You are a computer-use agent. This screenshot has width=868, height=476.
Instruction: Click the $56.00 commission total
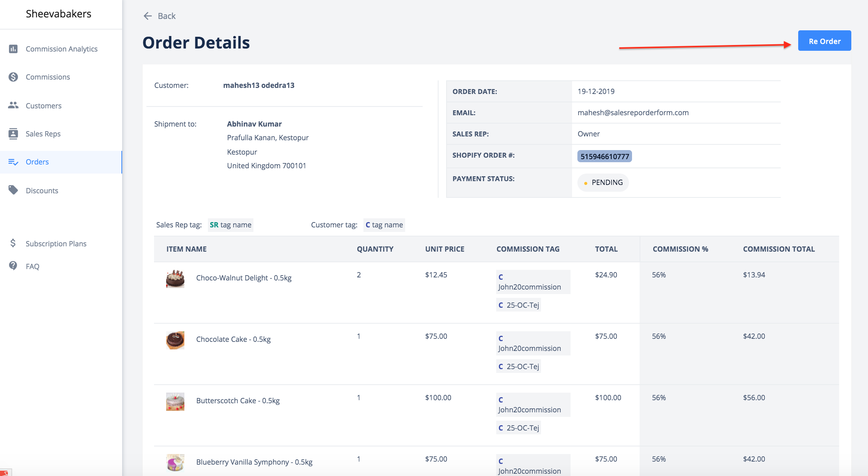click(x=754, y=398)
